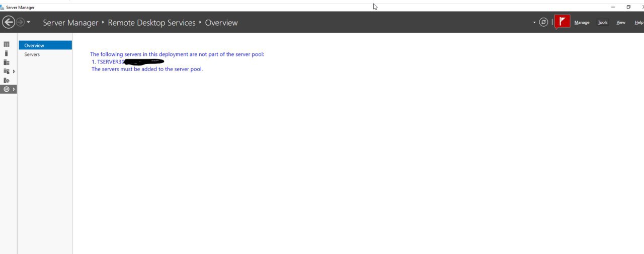This screenshot has width=644, height=254.
Task: Open the IIS role sidebar icon
Action: [7, 80]
